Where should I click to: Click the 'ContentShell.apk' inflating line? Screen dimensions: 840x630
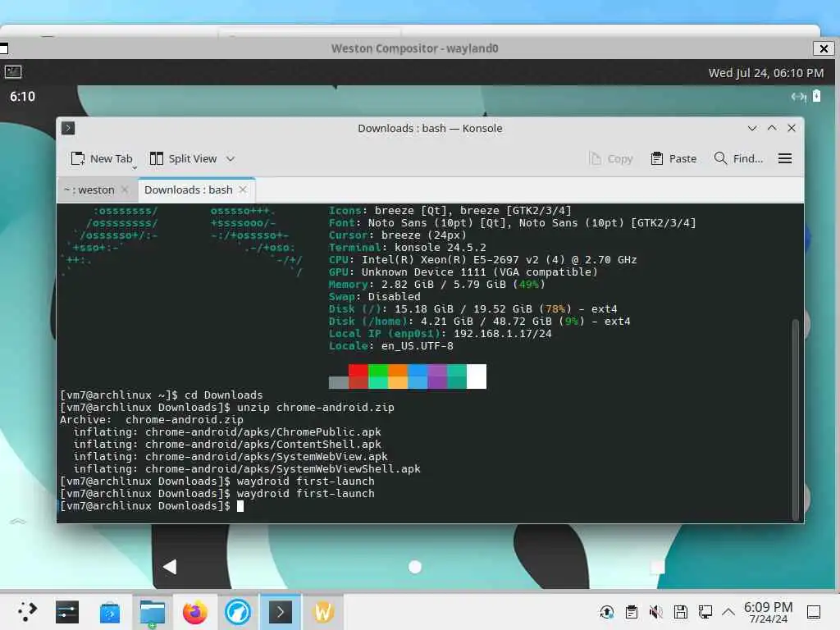pyautogui.click(x=227, y=444)
